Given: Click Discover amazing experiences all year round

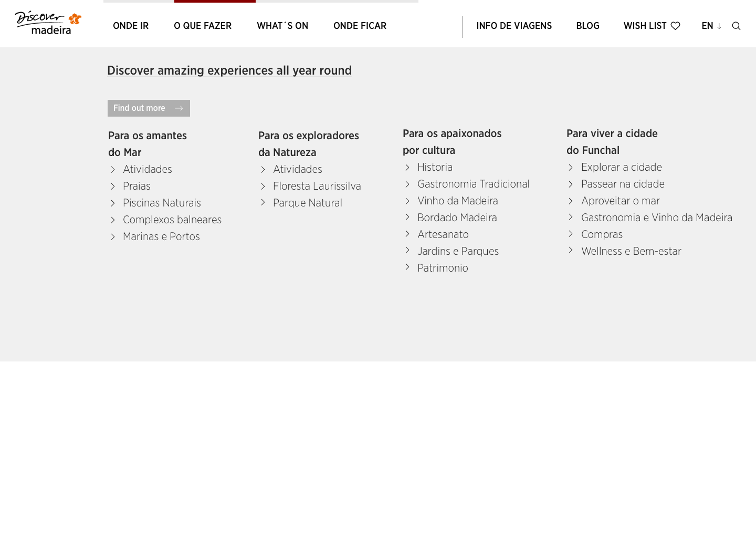Looking at the screenshot, I should pyautogui.click(x=229, y=70).
